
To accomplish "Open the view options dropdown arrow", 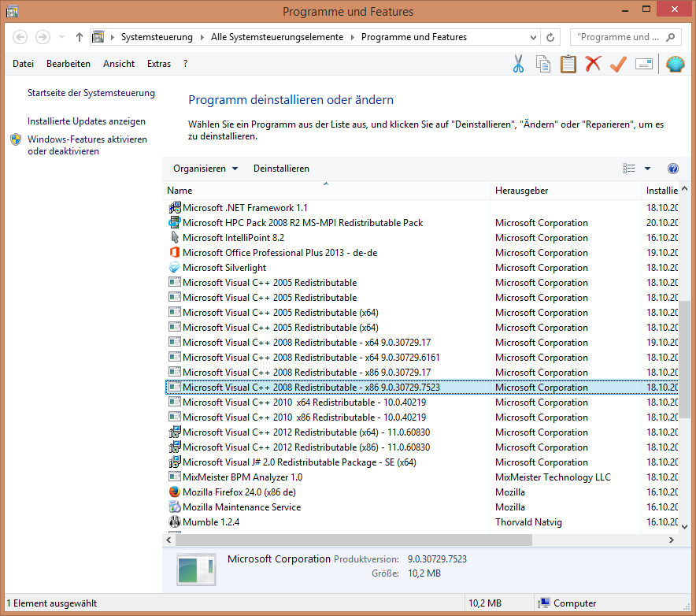I will [648, 169].
